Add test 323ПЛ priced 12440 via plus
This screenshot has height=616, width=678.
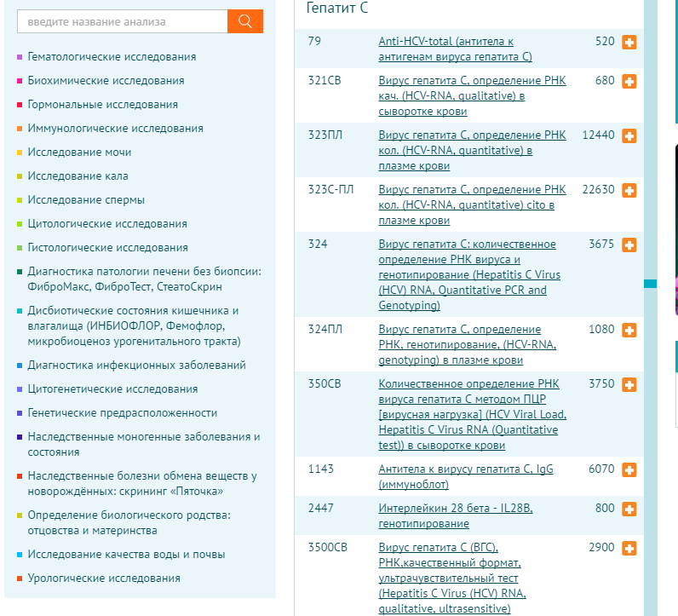tap(629, 136)
